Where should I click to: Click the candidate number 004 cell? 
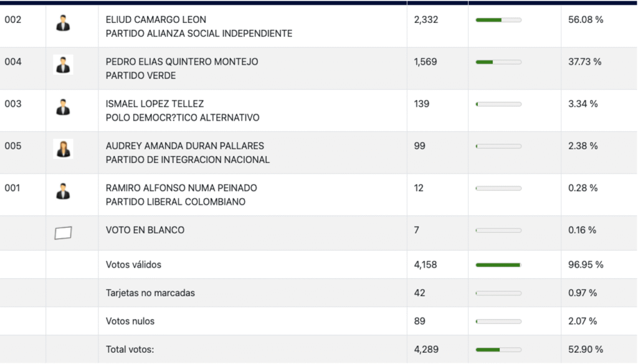13,62
